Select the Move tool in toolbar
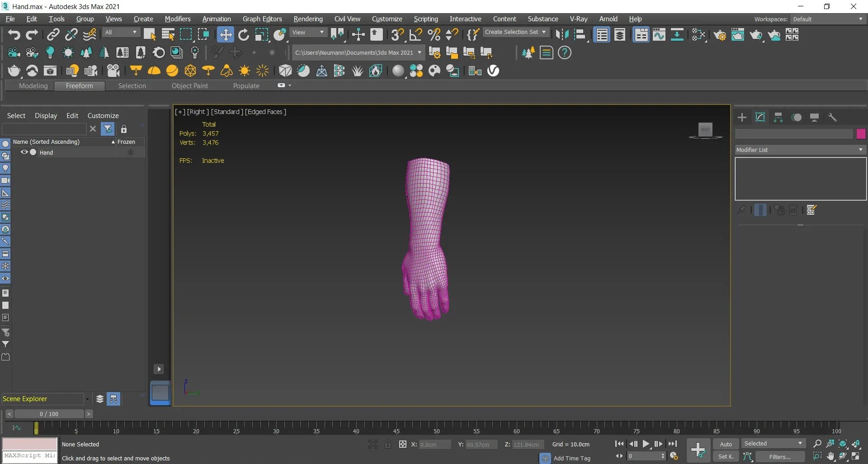Screen dimensions: 868x464 [x=225, y=35]
